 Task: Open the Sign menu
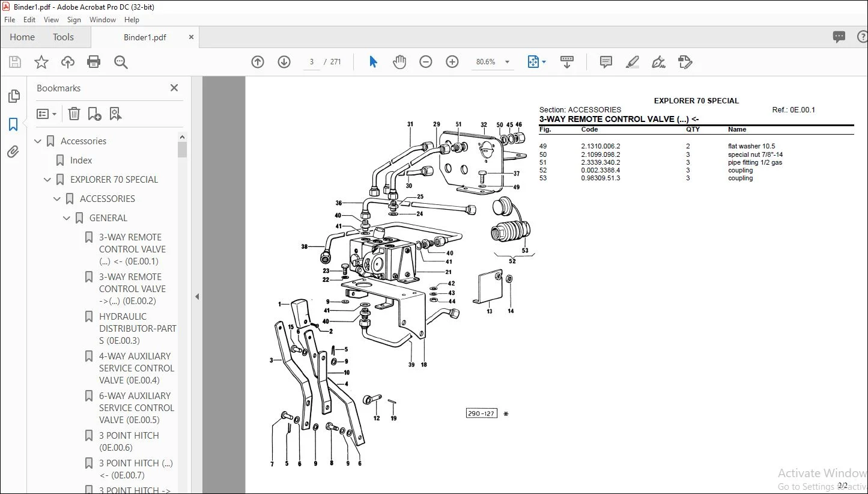point(74,20)
